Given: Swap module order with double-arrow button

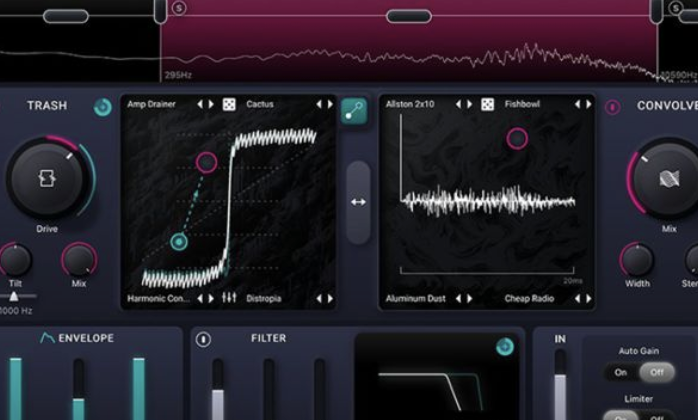Looking at the screenshot, I should click(358, 202).
